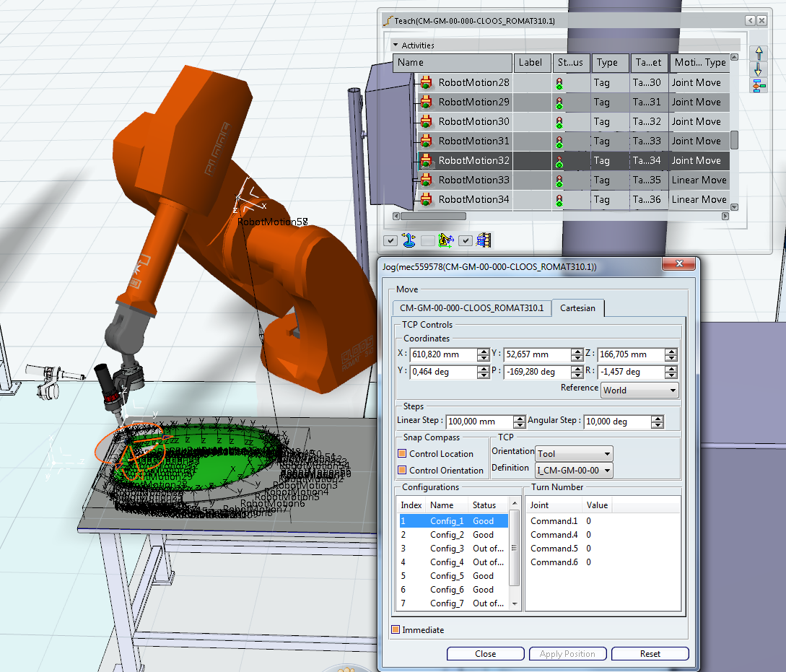Open the Reference World dropdown
Viewport: 786px width, 672px height.
[x=639, y=390]
